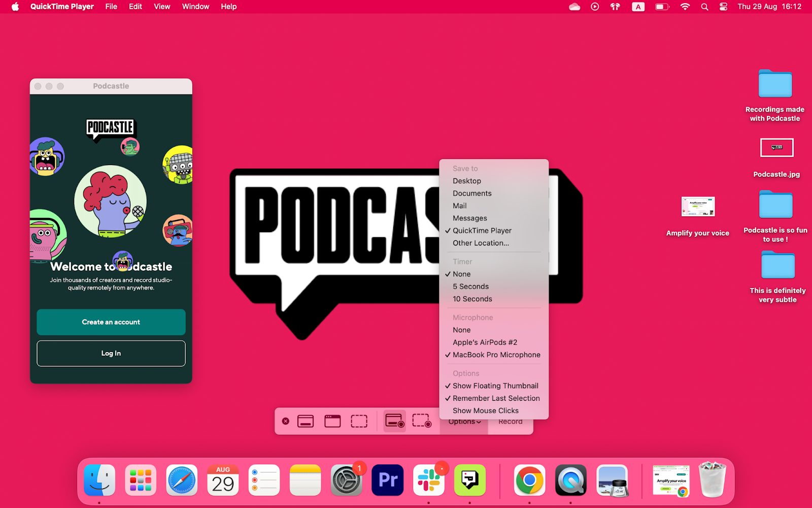Open Wi-Fi menu in menu bar
This screenshot has height=508, width=812.
tap(685, 7)
